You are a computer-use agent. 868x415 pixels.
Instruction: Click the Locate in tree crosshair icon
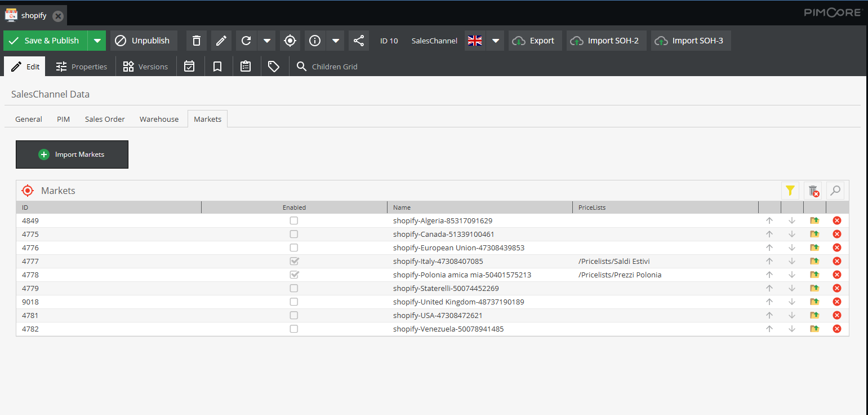click(290, 41)
